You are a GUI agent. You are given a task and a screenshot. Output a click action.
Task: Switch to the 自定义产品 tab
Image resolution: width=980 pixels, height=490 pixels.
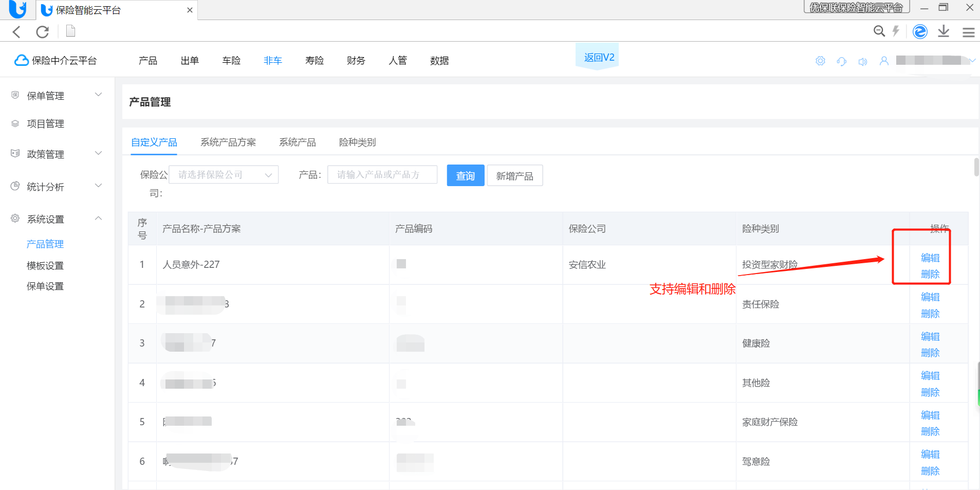point(154,142)
